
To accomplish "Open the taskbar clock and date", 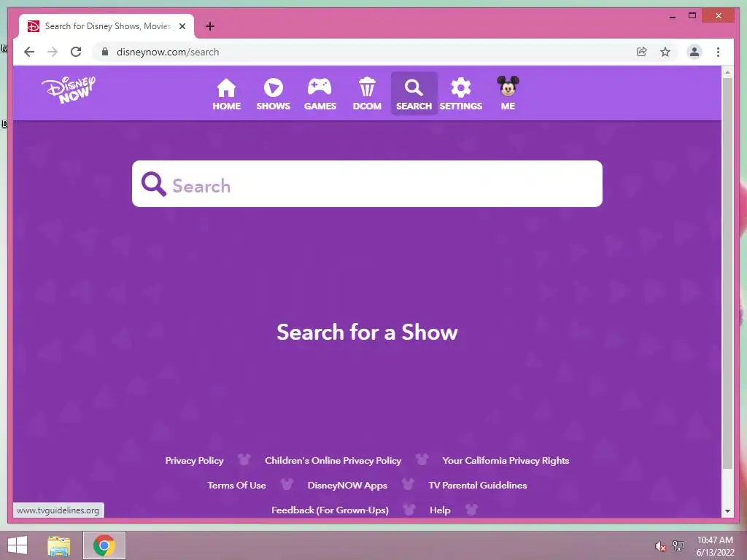I will [x=715, y=546].
